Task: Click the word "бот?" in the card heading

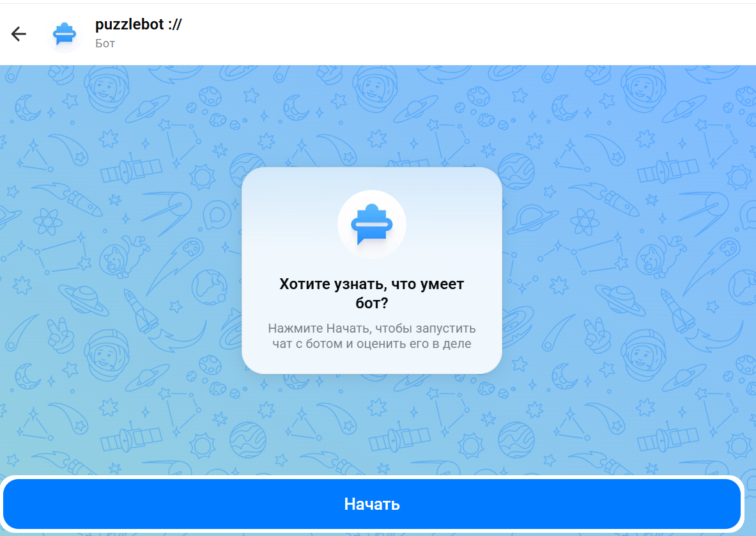Action: [x=372, y=303]
